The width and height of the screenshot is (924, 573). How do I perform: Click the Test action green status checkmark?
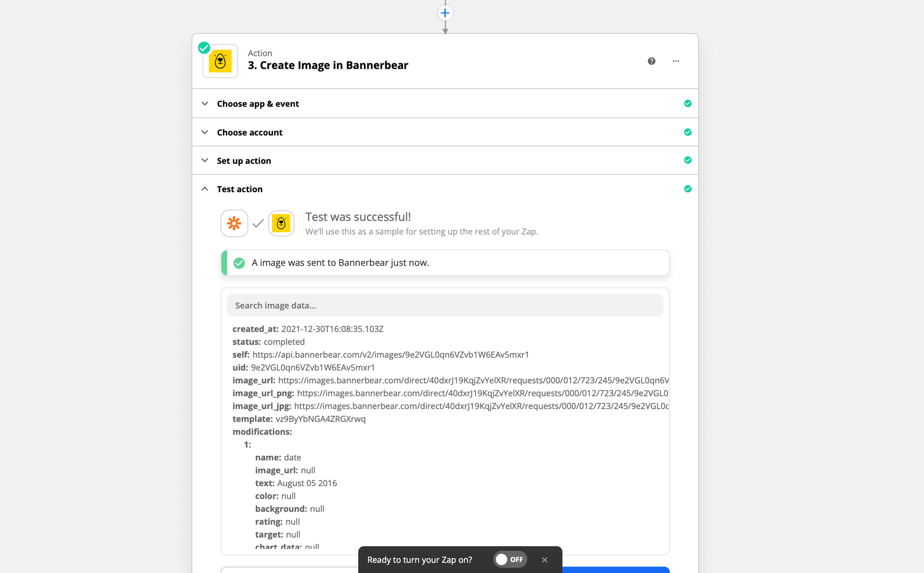point(687,189)
